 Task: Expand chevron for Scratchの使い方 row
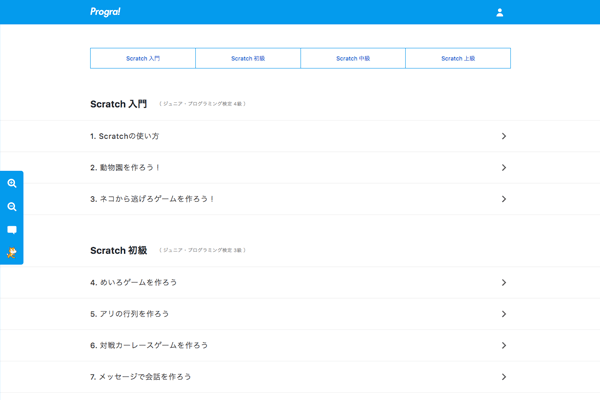click(x=504, y=136)
